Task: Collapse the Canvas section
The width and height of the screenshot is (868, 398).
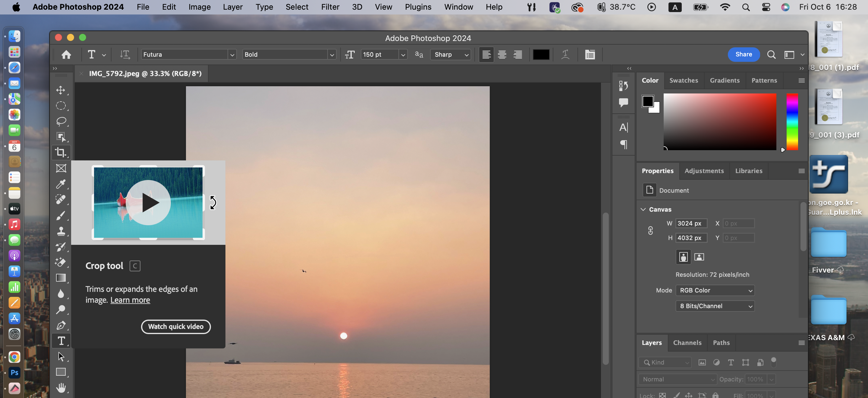Action: (x=643, y=209)
